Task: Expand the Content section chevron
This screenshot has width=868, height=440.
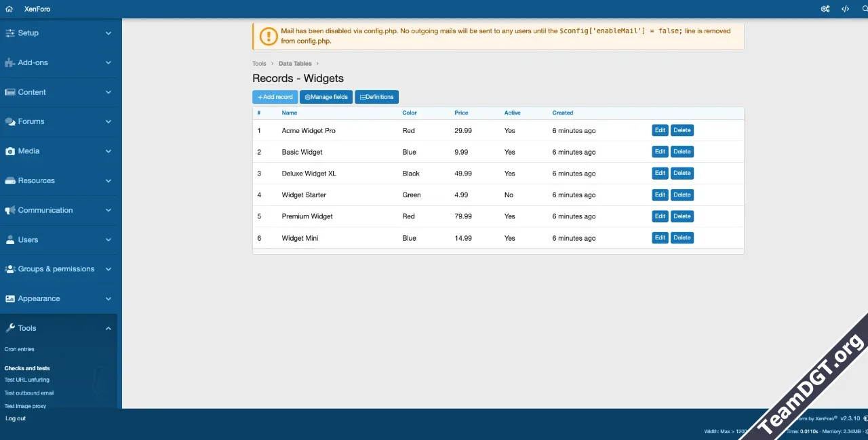Action: 108,92
